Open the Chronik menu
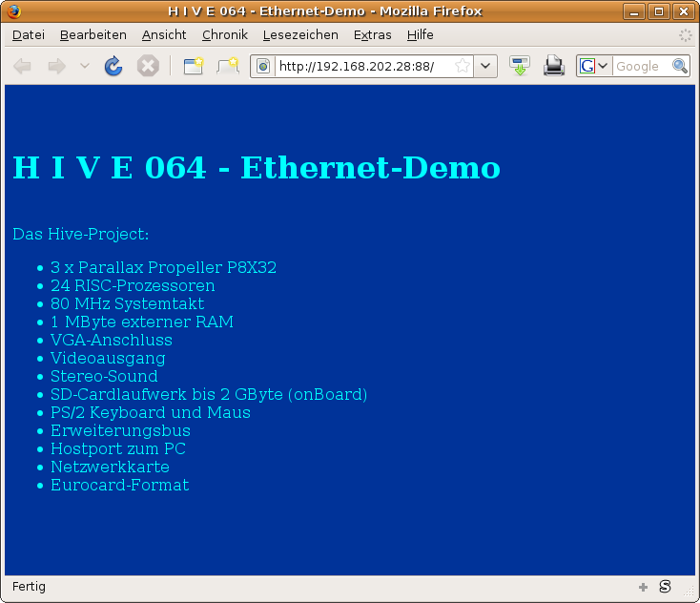The width and height of the screenshot is (700, 603). pos(224,34)
